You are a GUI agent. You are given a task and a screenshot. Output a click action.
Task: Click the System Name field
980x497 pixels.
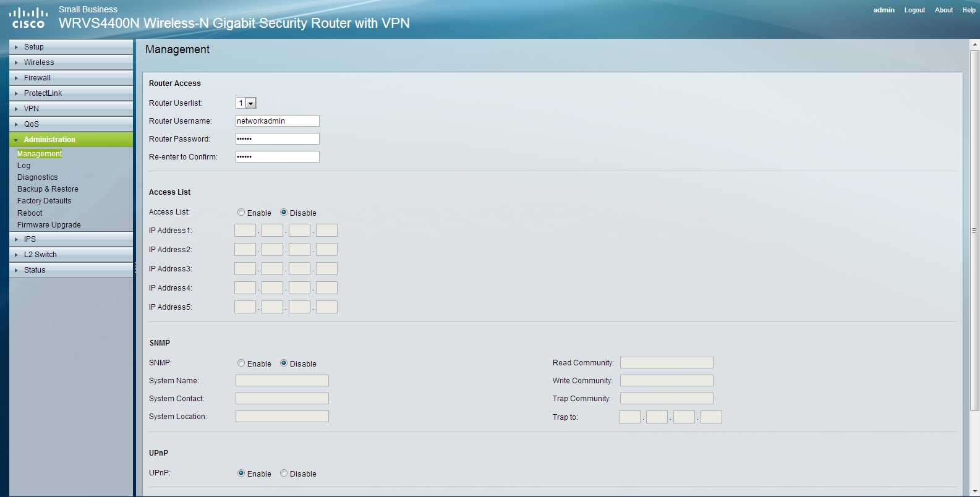282,381
